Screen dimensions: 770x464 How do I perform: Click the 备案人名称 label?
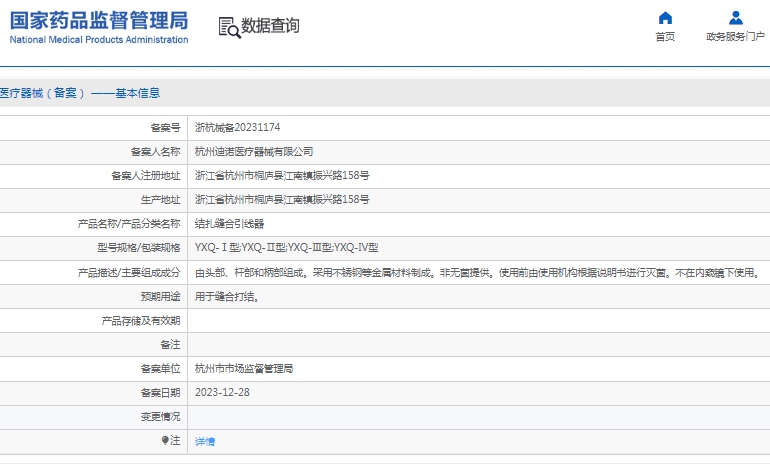point(156,152)
